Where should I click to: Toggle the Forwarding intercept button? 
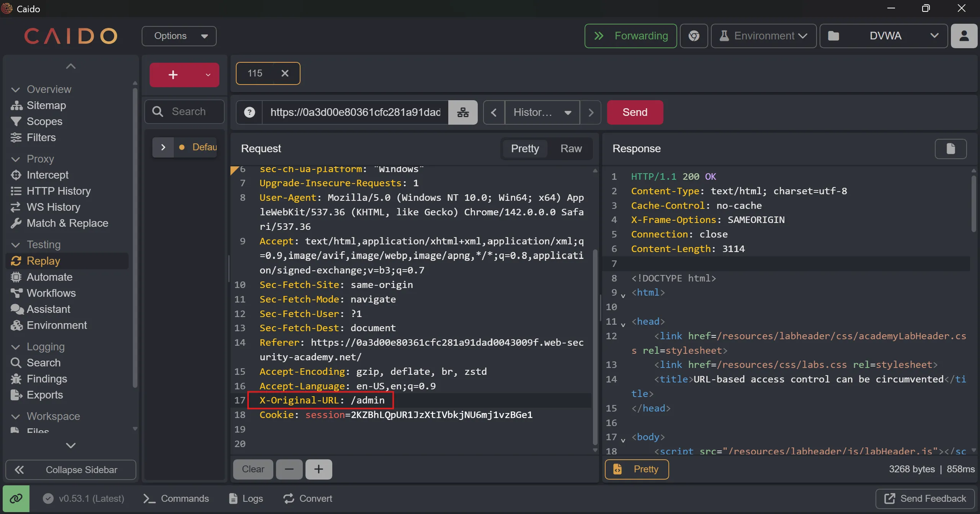(630, 36)
